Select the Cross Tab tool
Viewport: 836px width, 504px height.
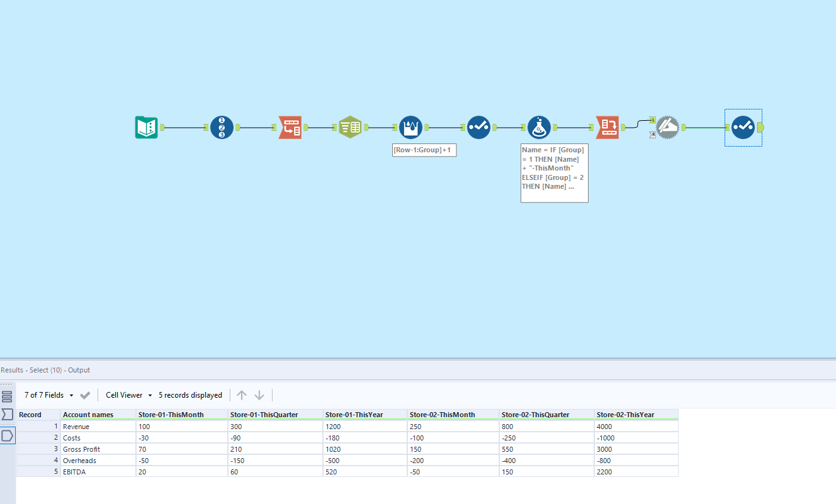[607, 127]
